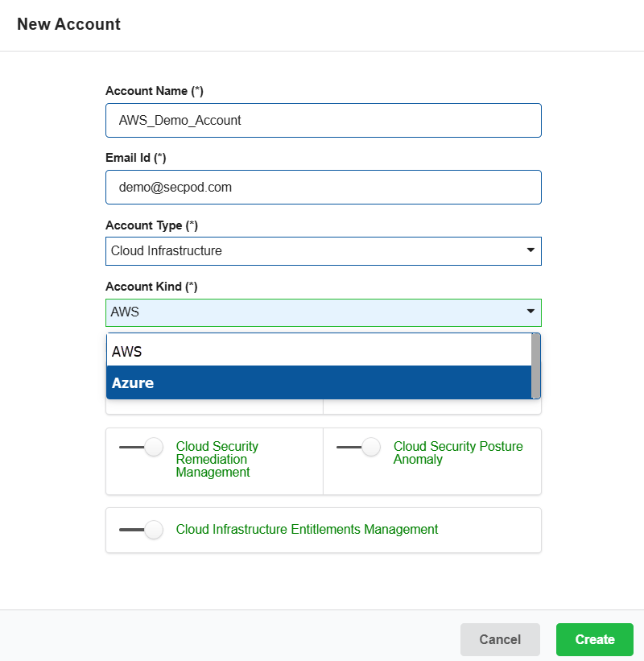Click the Cloud Security Remediation Management label
This screenshot has height=661, width=644.
tap(217, 459)
